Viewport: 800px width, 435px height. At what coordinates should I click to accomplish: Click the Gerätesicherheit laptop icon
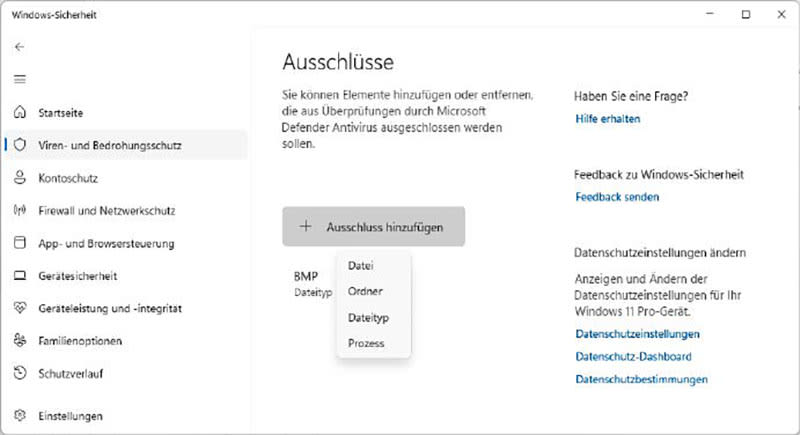click(19, 276)
